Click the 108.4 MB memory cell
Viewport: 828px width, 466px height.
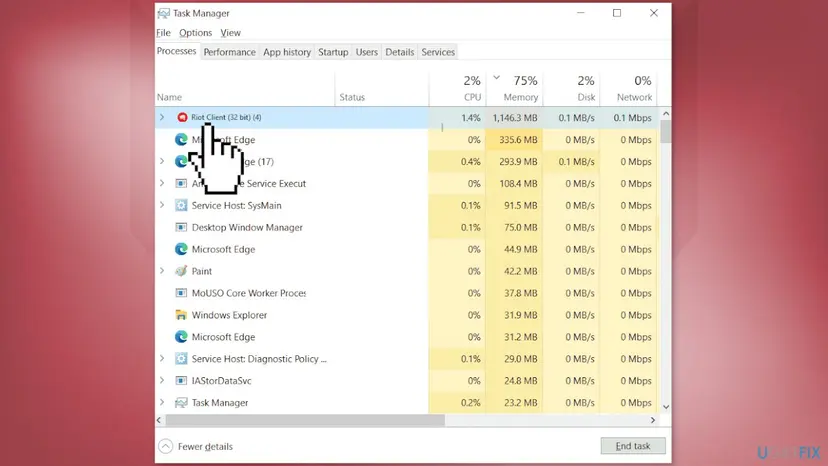(514, 183)
